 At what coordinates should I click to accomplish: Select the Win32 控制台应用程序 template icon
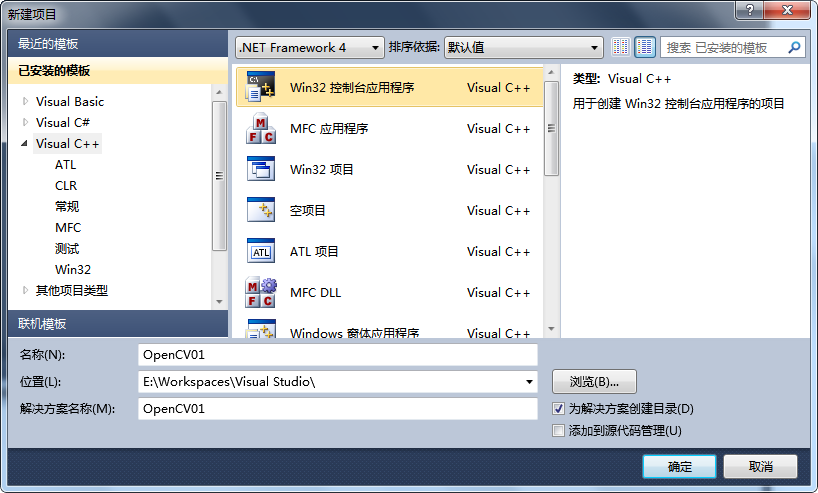(x=260, y=87)
